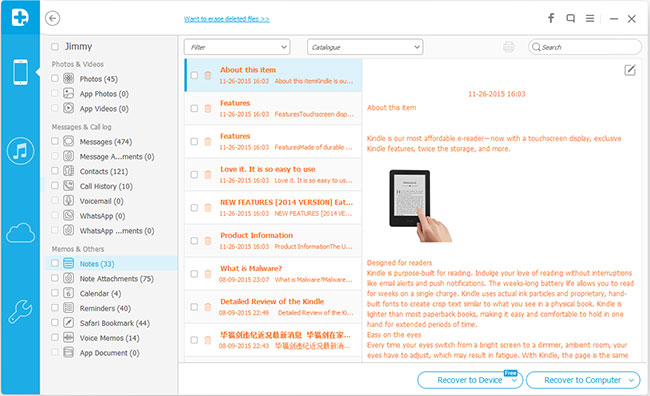Open the Love it. It is so easy note
This screenshot has height=396, width=650.
tap(274, 175)
